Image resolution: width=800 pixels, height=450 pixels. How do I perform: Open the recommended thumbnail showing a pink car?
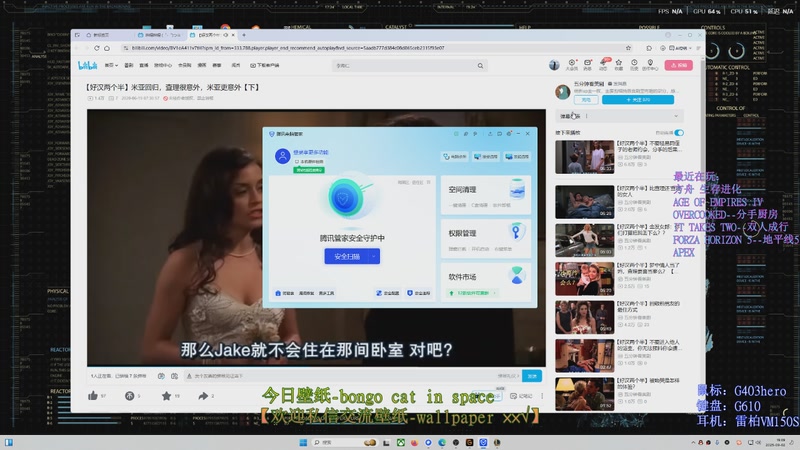pyautogui.click(x=585, y=240)
